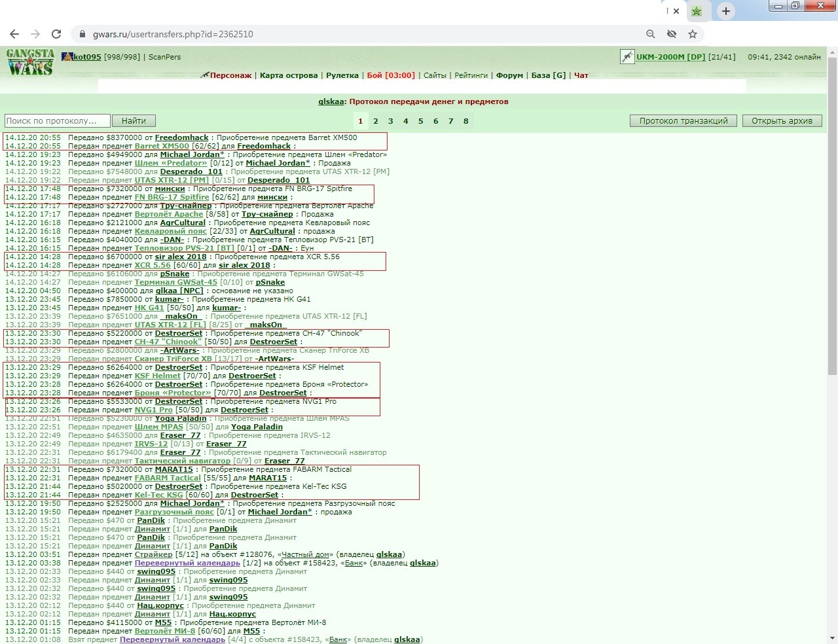The width and height of the screenshot is (838, 644).
Task: Open Карта острова menu item
Action: (289, 75)
